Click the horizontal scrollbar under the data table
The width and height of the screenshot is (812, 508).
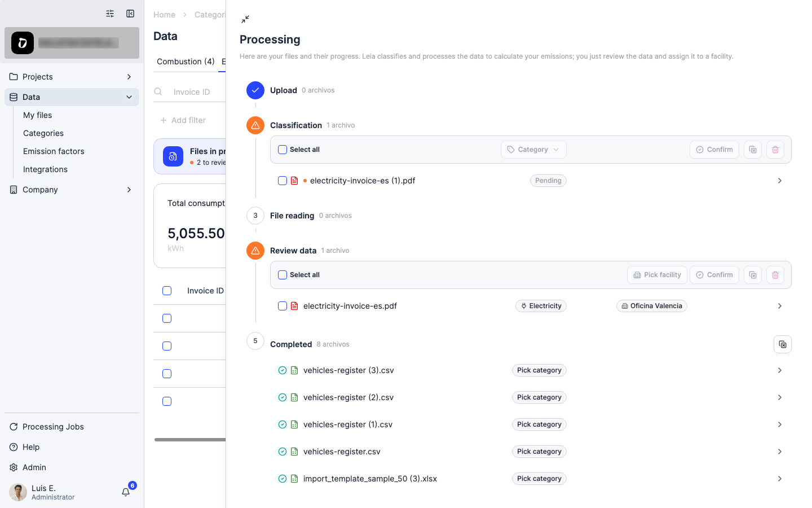click(190, 440)
